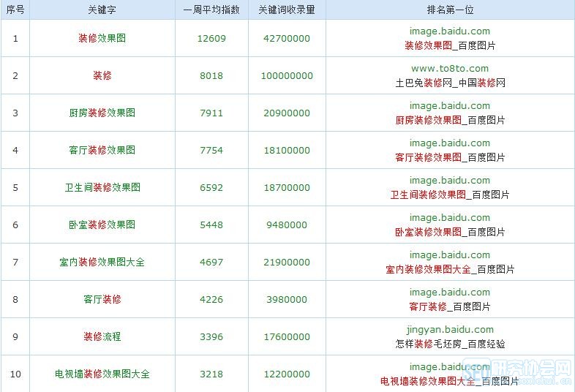The image size is (575, 392).
Task: Click the indexed count 17600000
Action: point(287,337)
